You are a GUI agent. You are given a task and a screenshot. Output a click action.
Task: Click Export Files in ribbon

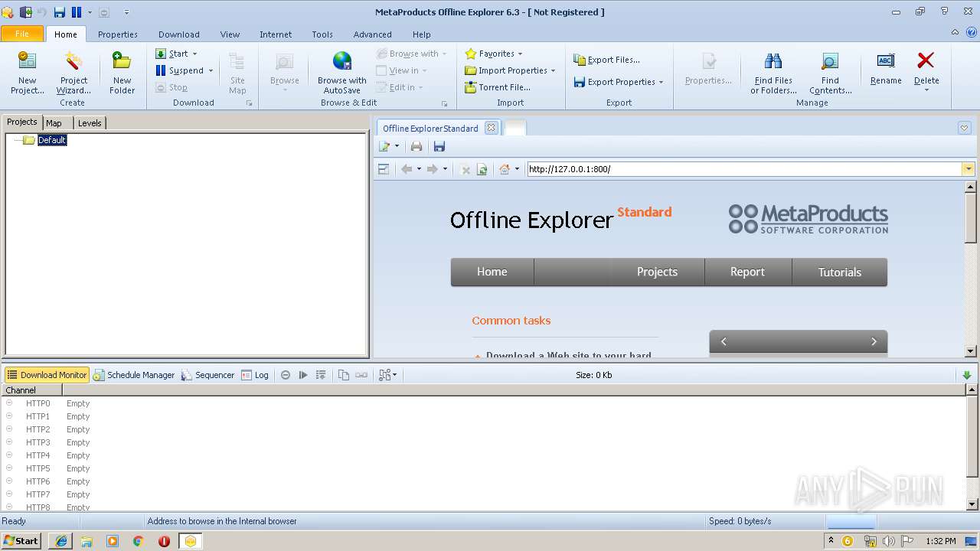606,60
